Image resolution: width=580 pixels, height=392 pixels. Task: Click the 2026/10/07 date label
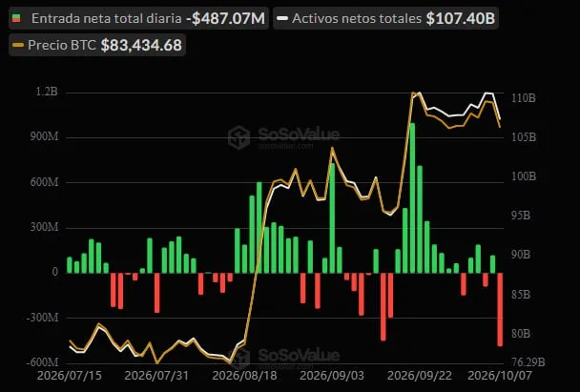click(x=500, y=376)
